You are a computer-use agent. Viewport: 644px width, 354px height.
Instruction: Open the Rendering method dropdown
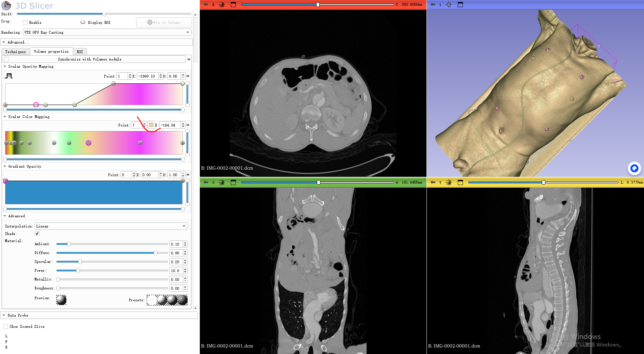(107, 32)
